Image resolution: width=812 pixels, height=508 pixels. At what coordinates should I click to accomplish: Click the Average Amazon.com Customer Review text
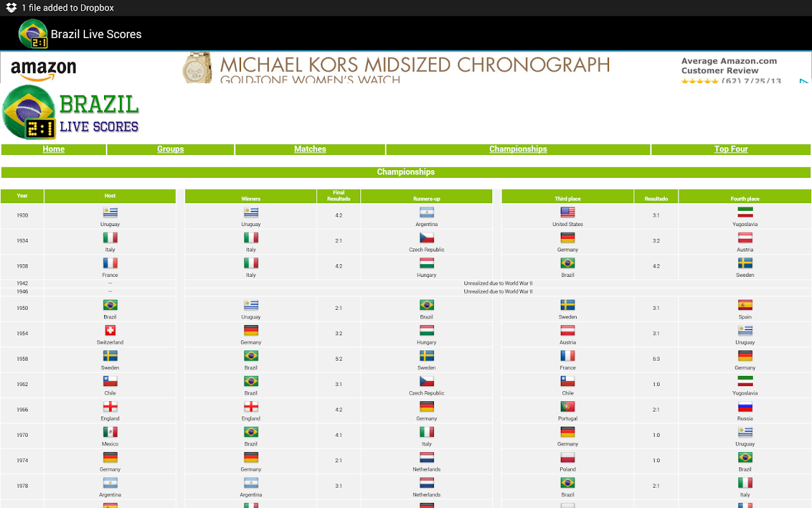[729, 66]
